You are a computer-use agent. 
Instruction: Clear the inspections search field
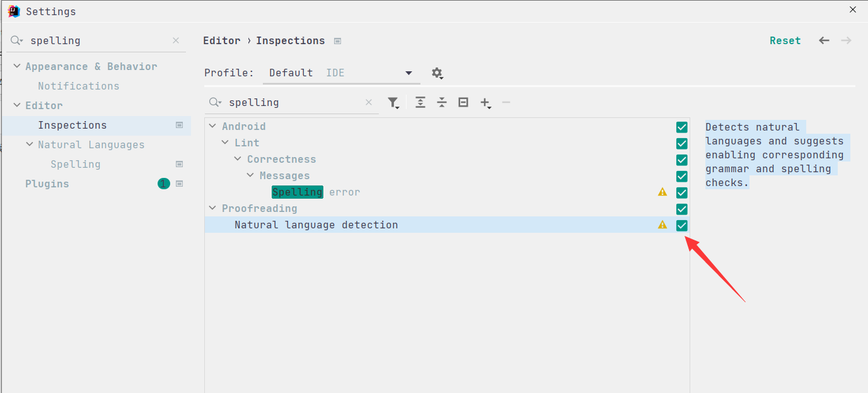[x=369, y=102]
